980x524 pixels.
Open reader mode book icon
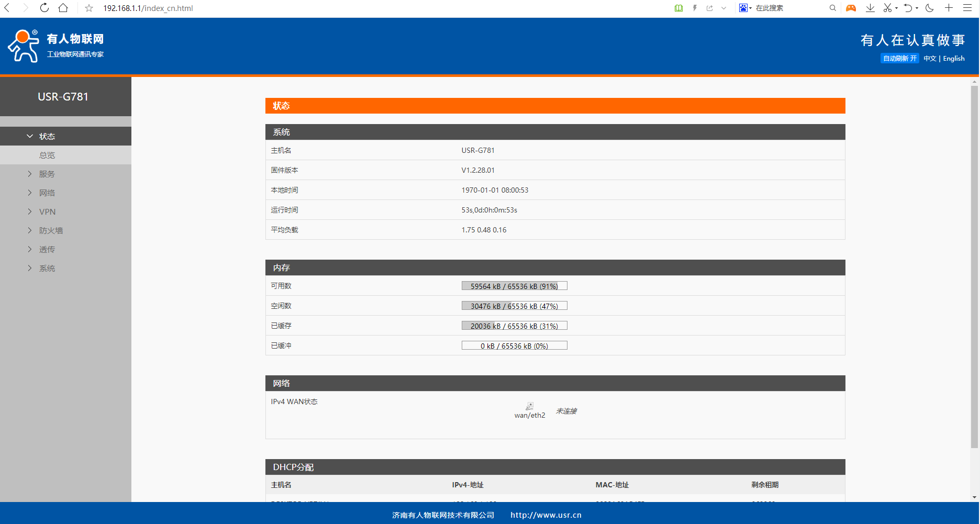(x=678, y=8)
